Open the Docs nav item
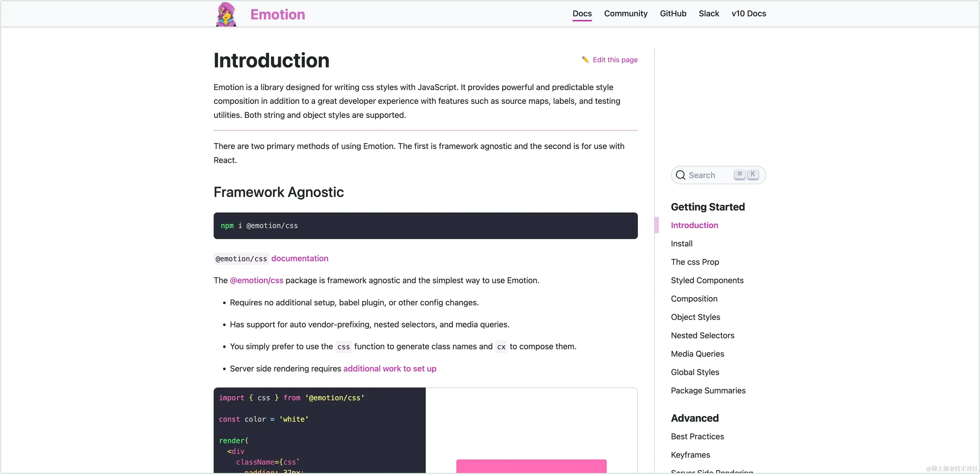 [x=582, y=14]
